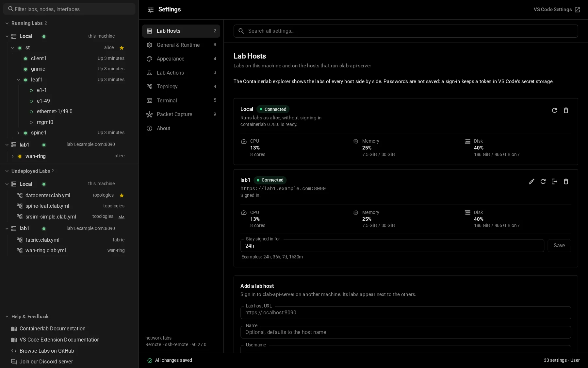Screen dimensions: 588x368
Task: Click the shared people icon on srsim-simple.clab.yml
Action: point(122,217)
